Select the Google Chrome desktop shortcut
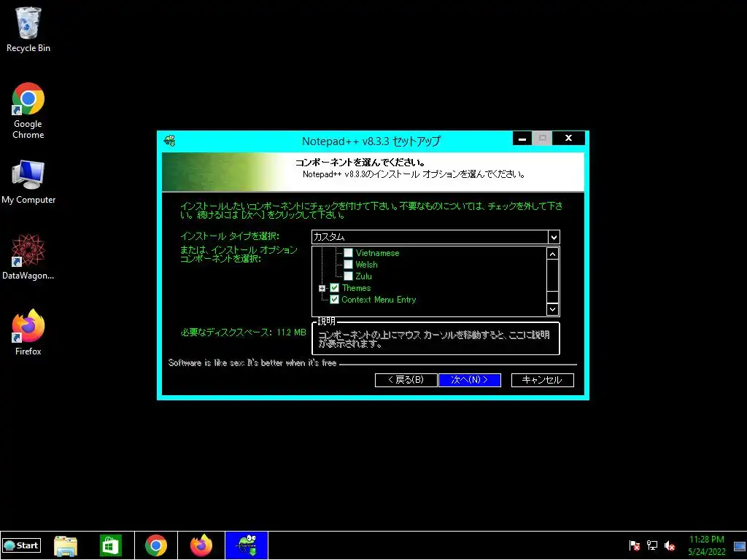 28,111
